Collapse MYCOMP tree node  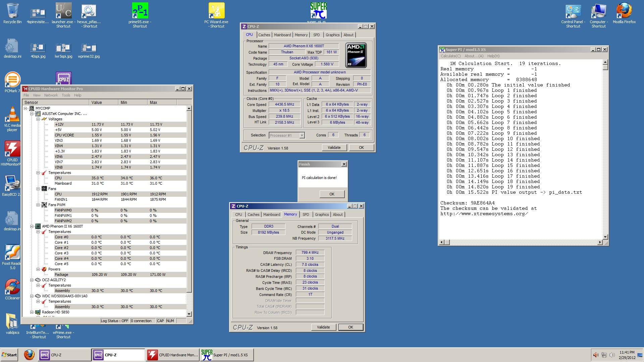pos(25,108)
